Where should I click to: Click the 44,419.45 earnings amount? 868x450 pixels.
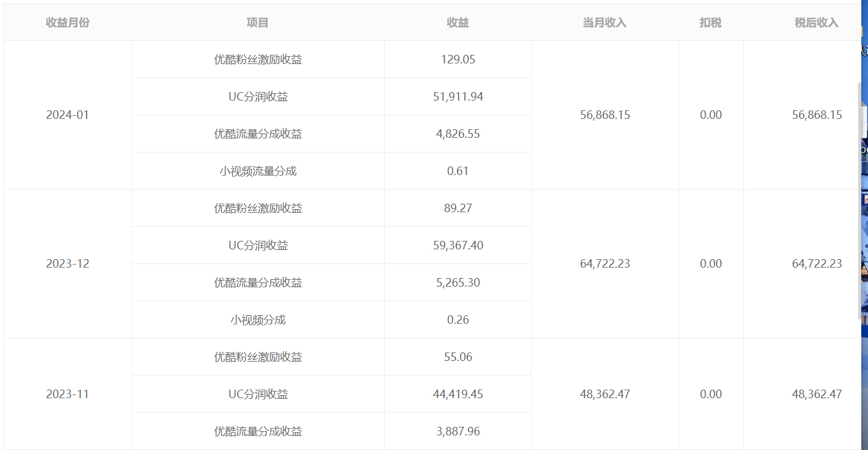[457, 394]
